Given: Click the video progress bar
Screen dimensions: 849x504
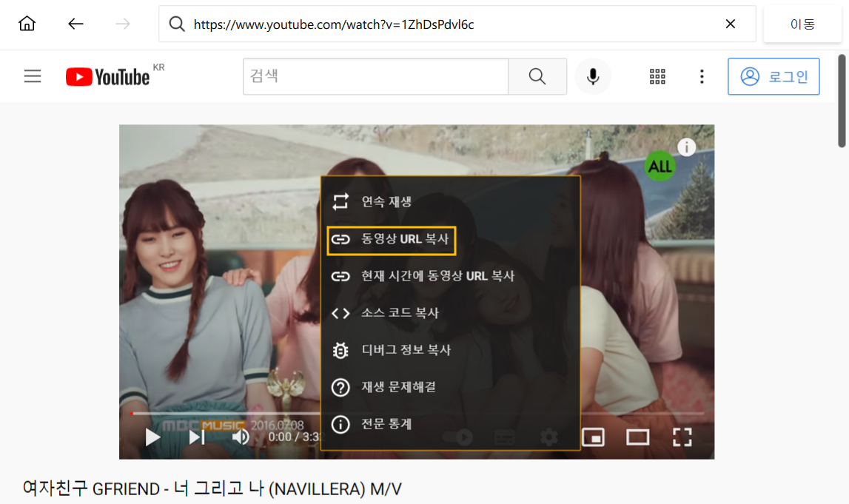Looking at the screenshot, I should tap(417, 413).
